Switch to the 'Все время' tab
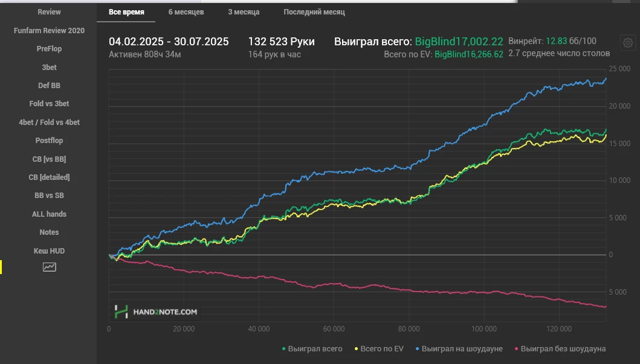This screenshot has height=364, width=640. click(126, 12)
